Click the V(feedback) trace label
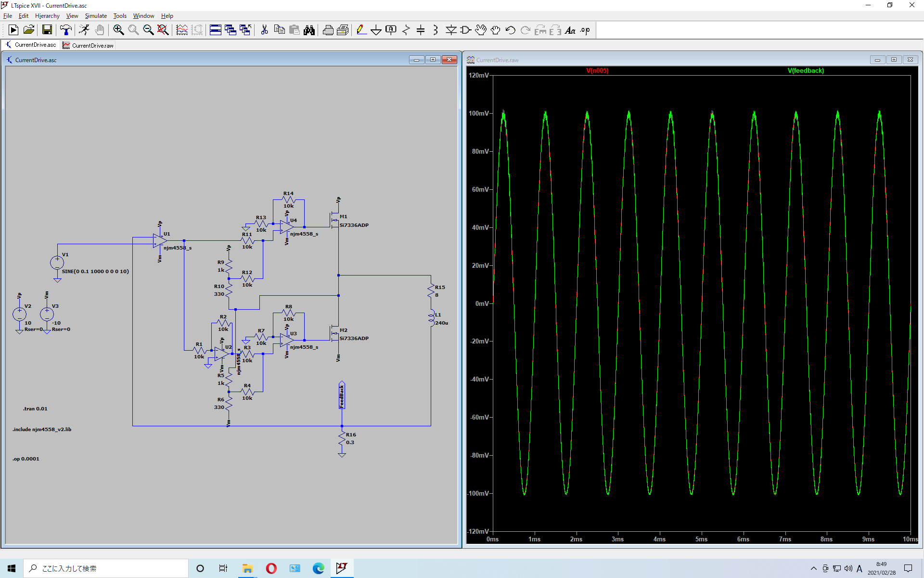 coord(806,71)
